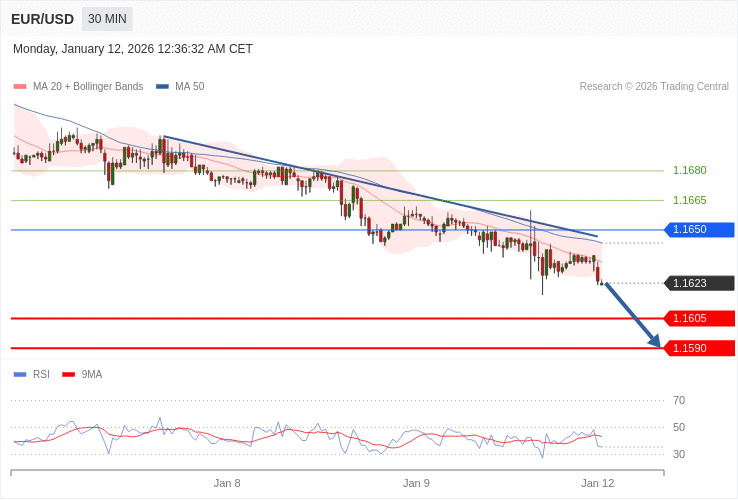
Task: Select the Jan 8 date marker
Action: coord(227,483)
